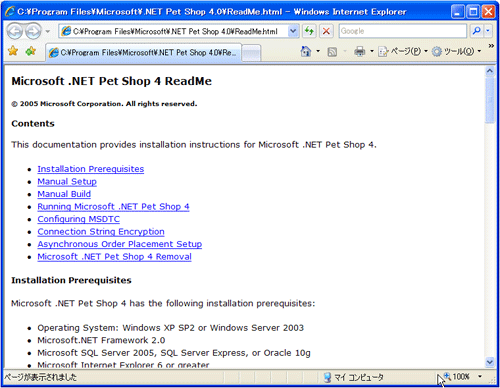
Task: Open the search provider options dropdown
Action: pyautogui.click(x=488, y=31)
